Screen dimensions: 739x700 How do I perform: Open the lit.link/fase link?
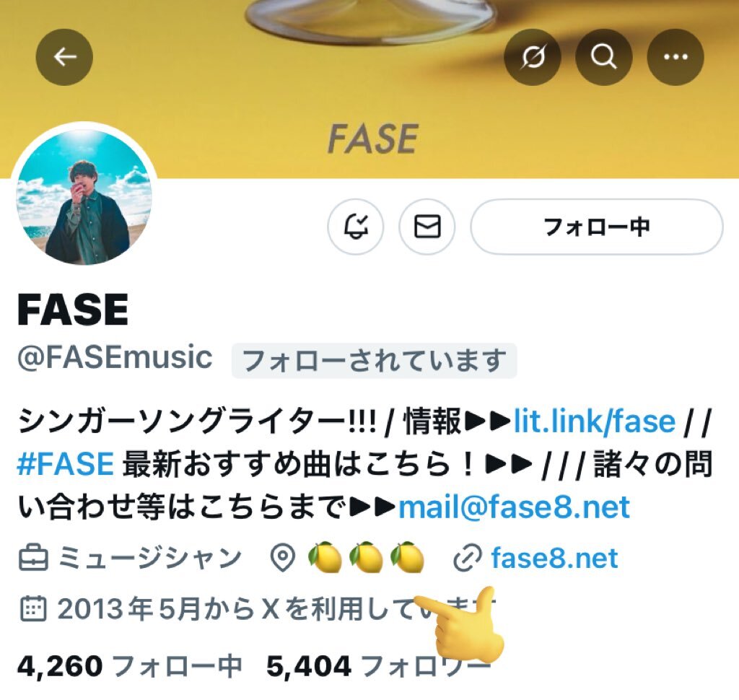point(594,421)
